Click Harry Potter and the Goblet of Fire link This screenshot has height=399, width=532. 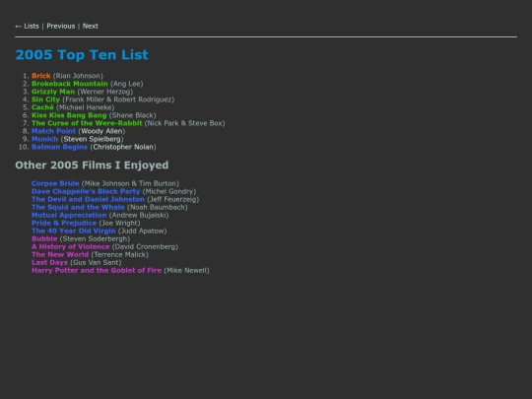click(x=97, y=270)
